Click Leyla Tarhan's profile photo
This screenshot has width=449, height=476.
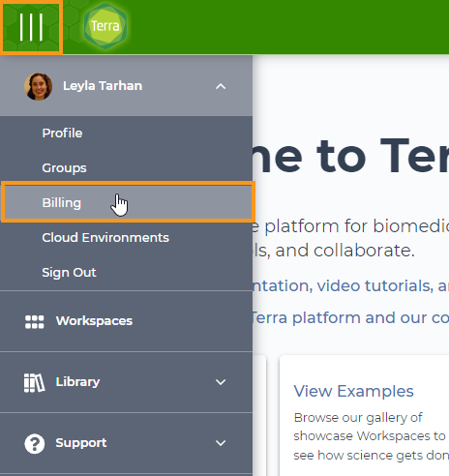tap(39, 86)
